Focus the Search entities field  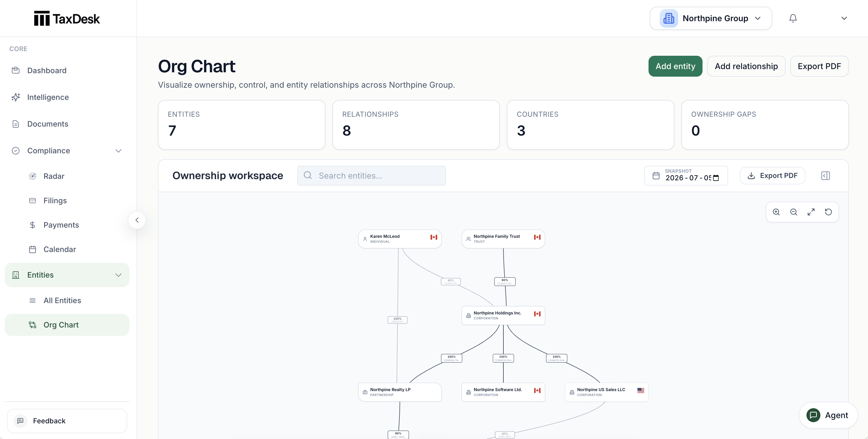371,176
